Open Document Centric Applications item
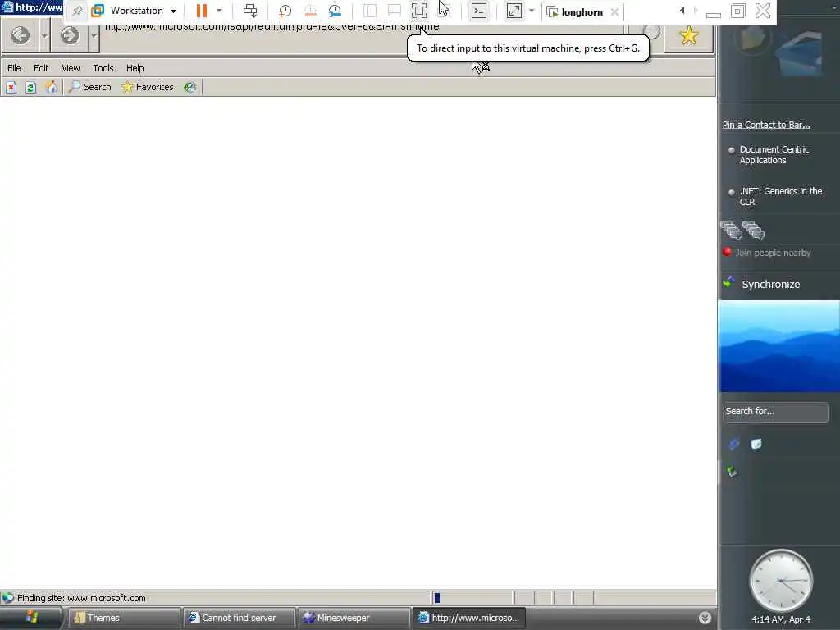 tap(774, 155)
